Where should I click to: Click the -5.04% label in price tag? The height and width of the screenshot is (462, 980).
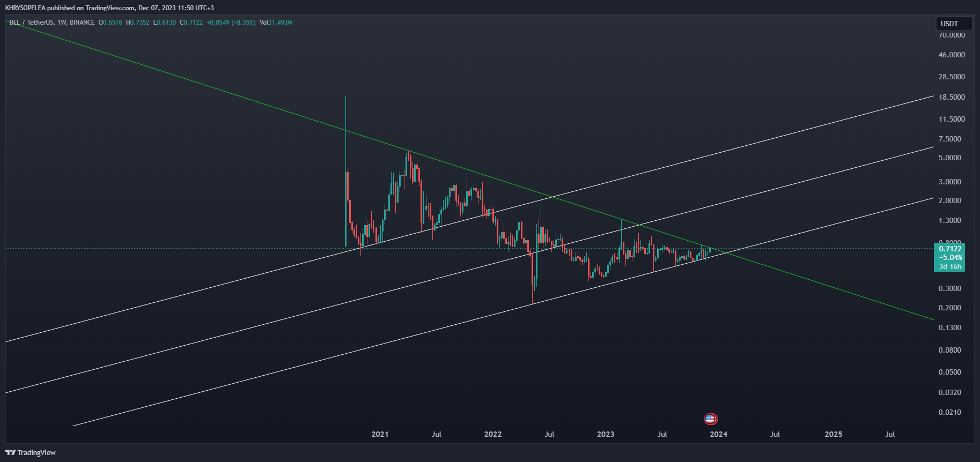pos(950,258)
